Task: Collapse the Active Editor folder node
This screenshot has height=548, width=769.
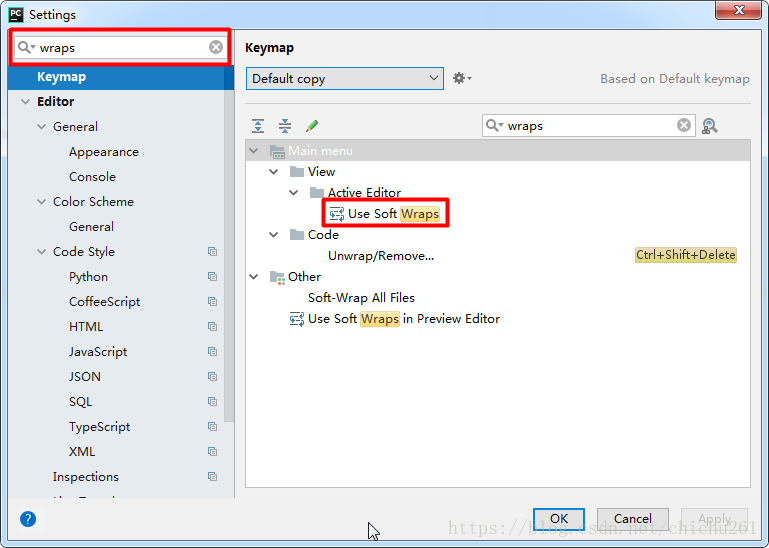Action: [x=293, y=193]
